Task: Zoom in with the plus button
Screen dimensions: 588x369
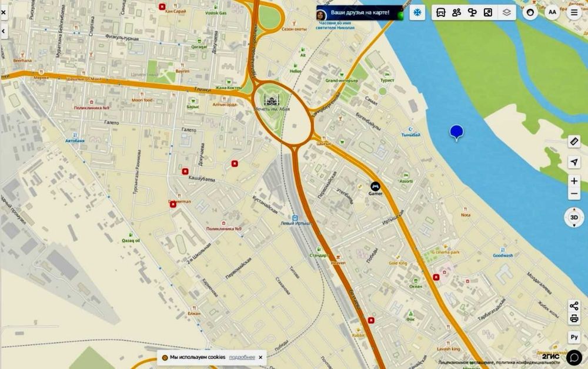Action: tap(574, 182)
